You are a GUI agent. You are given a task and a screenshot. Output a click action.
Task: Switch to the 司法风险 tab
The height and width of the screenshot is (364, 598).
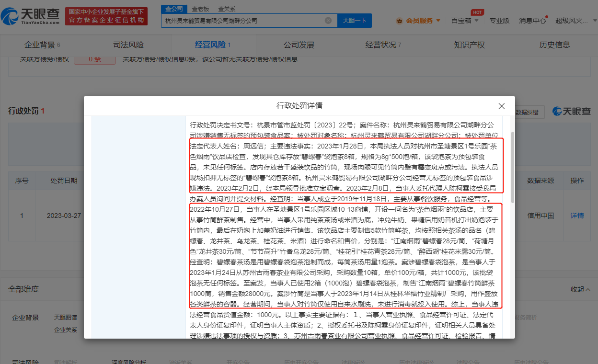[127, 44]
